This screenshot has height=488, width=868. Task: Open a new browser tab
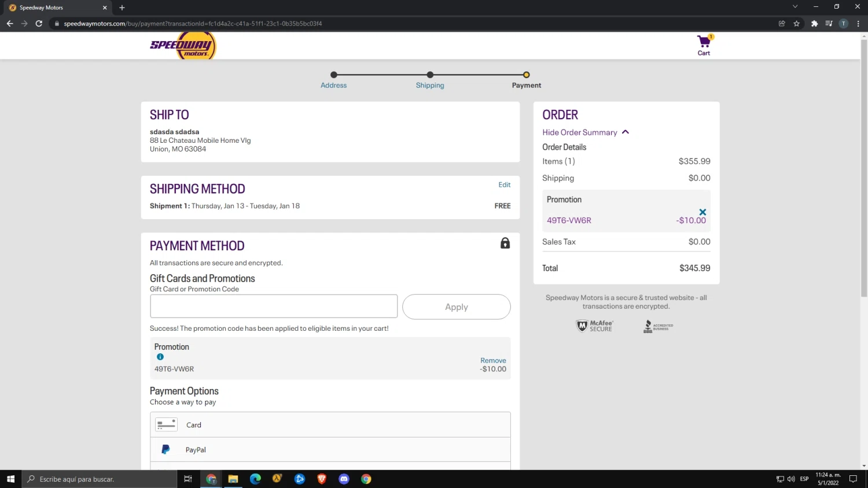point(122,8)
